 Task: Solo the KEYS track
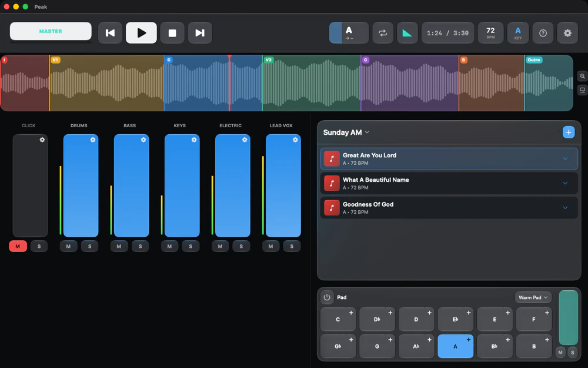click(x=191, y=246)
